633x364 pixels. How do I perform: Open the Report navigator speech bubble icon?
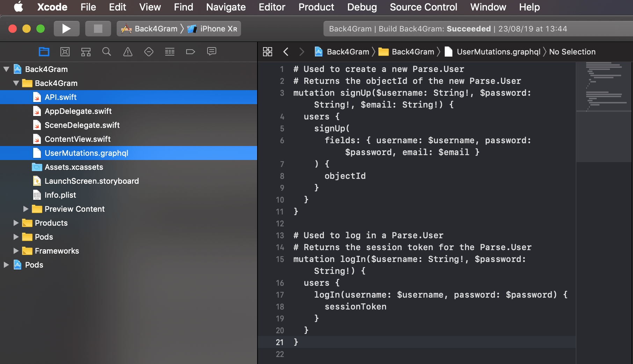pyautogui.click(x=211, y=51)
